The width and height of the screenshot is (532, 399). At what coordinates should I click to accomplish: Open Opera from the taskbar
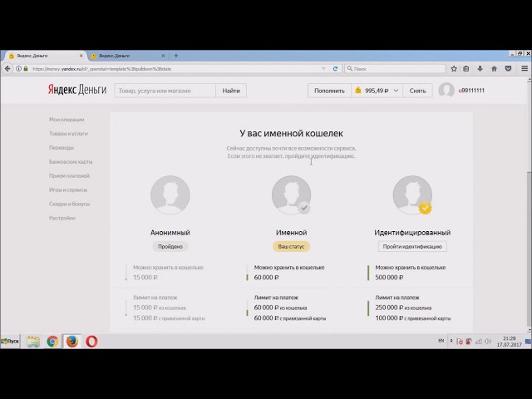tap(91, 342)
